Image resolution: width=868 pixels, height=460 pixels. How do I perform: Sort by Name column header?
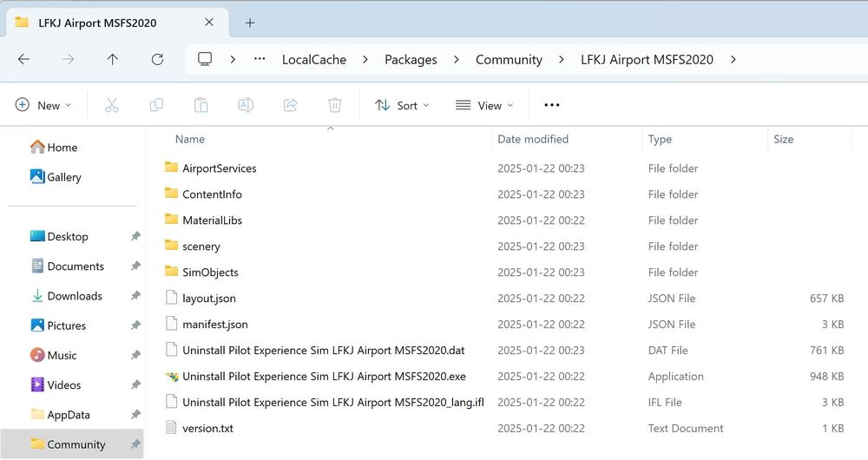[x=190, y=140]
